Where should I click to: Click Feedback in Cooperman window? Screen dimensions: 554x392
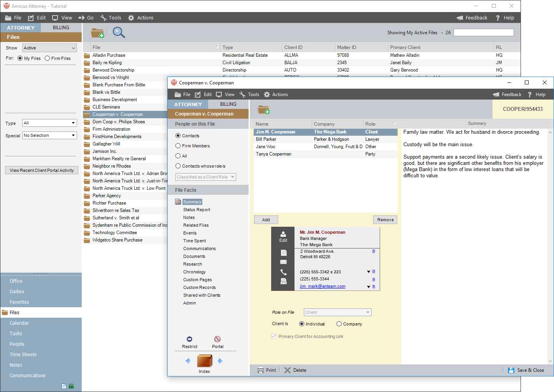[x=507, y=94]
